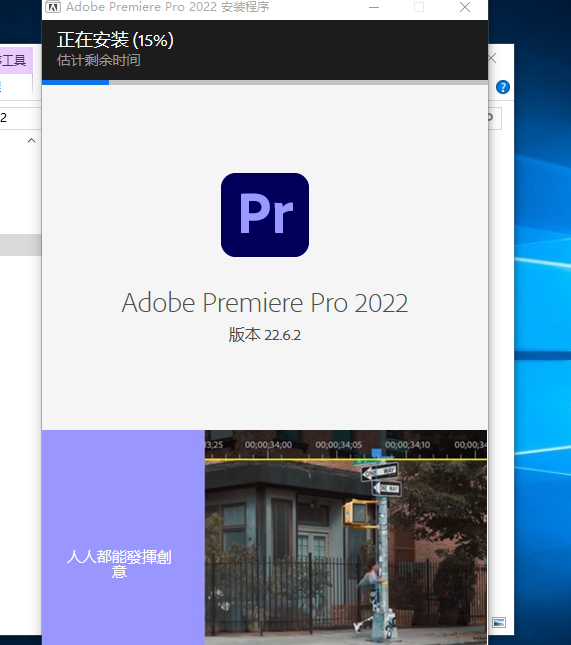The height and width of the screenshot is (645, 571).
Task: Click the 00;00;34;05 timecode on the ruler
Action: click(339, 445)
